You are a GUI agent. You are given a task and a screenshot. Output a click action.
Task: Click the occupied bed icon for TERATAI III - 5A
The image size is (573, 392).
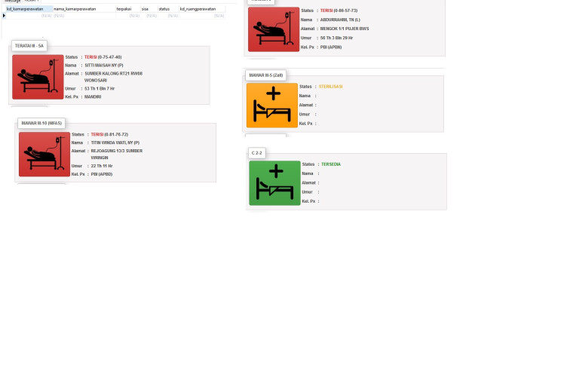click(x=38, y=77)
